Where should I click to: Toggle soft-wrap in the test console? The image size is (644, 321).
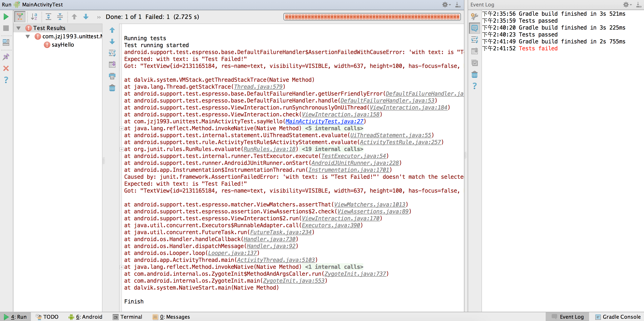pos(112,53)
